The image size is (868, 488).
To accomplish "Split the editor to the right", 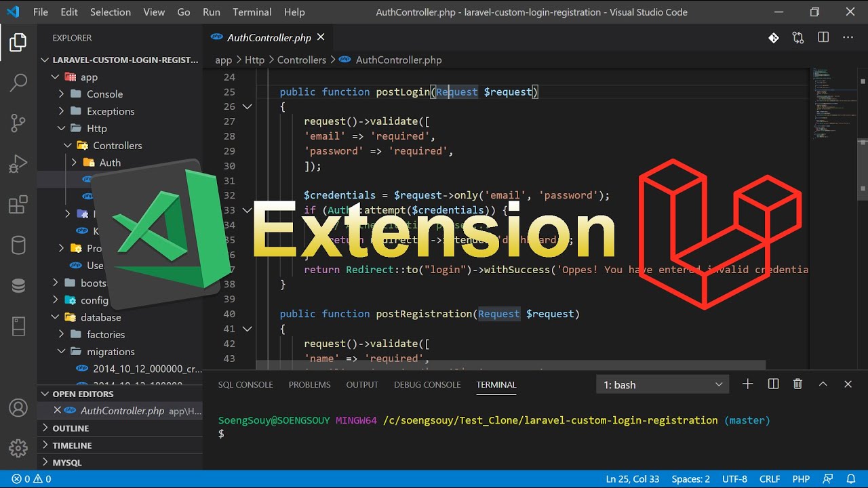I will tap(823, 38).
